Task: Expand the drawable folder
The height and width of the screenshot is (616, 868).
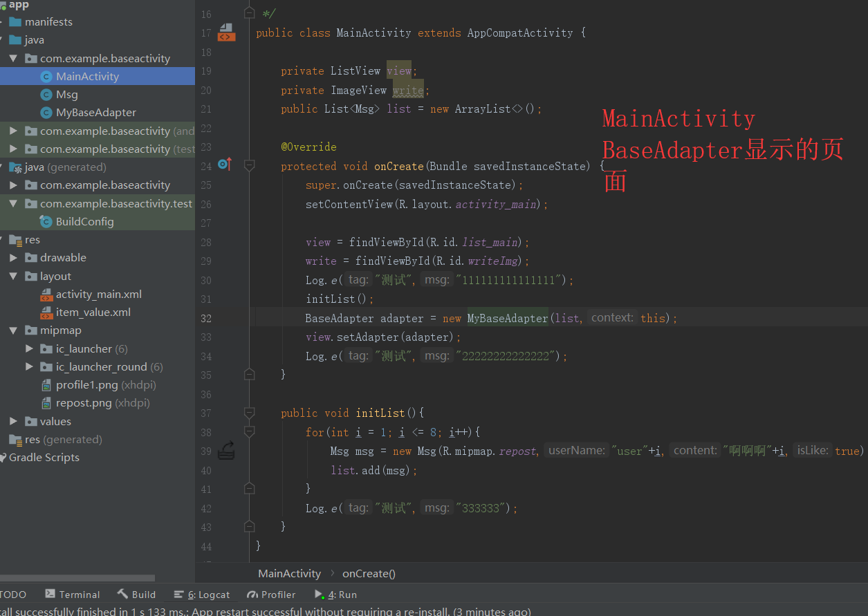Action: pos(13,258)
